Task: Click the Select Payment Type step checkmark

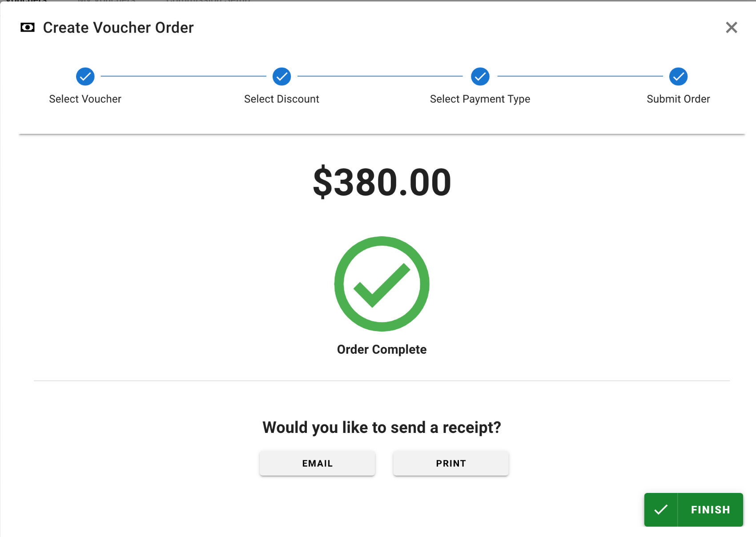Action: coord(480,77)
